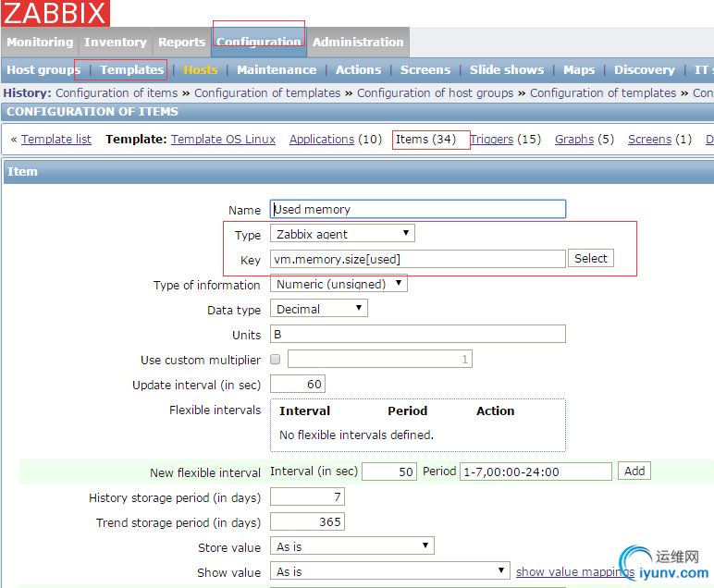This screenshot has width=714, height=588.
Task: Click 'No flexible intervals defined.' text
Action: 356,435
